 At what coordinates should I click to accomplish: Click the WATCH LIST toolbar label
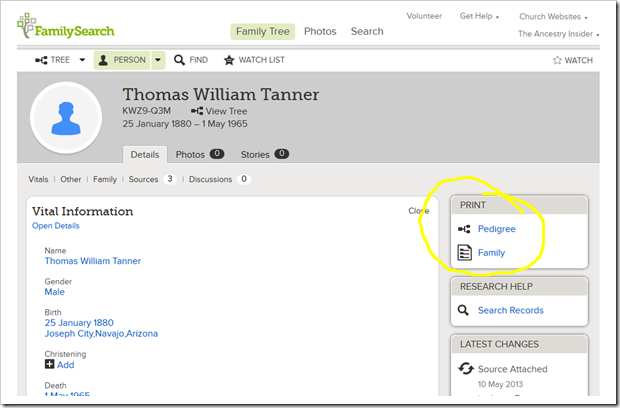tap(261, 60)
